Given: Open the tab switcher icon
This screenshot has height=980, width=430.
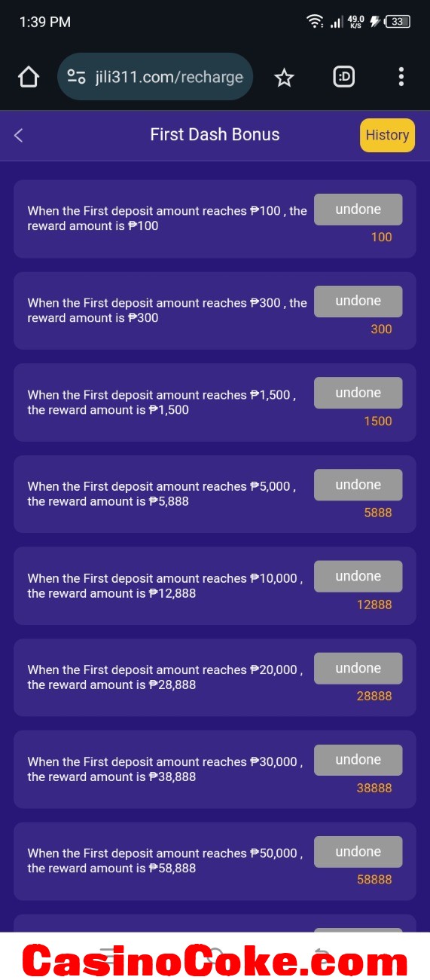Looking at the screenshot, I should [343, 77].
